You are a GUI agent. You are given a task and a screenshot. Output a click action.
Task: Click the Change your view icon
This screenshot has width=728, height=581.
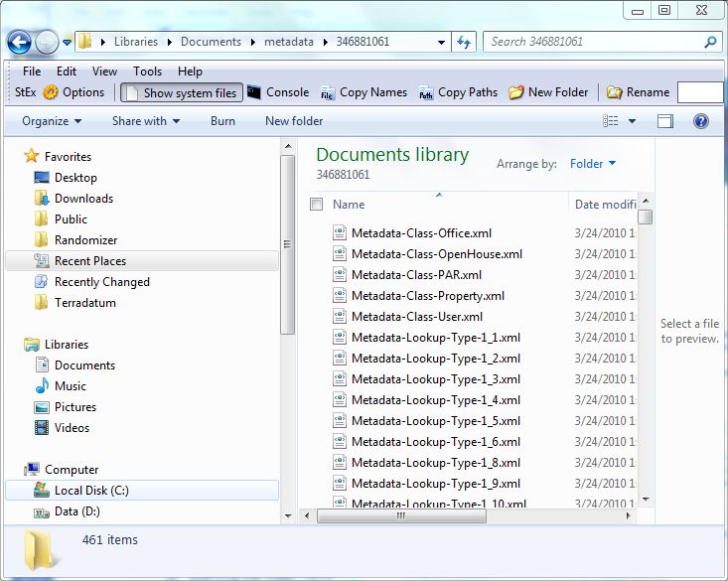[x=610, y=121]
